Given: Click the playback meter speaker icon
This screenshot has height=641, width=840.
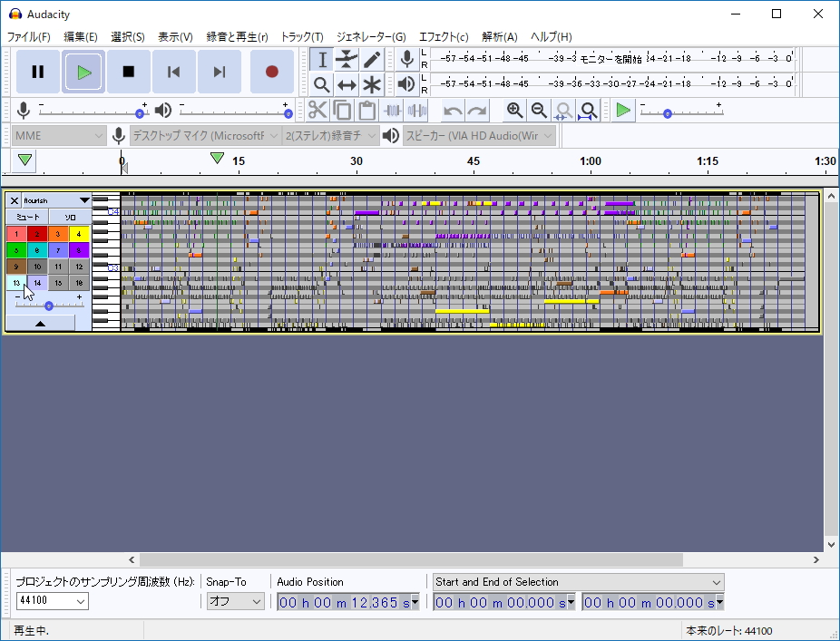Looking at the screenshot, I should (x=407, y=84).
